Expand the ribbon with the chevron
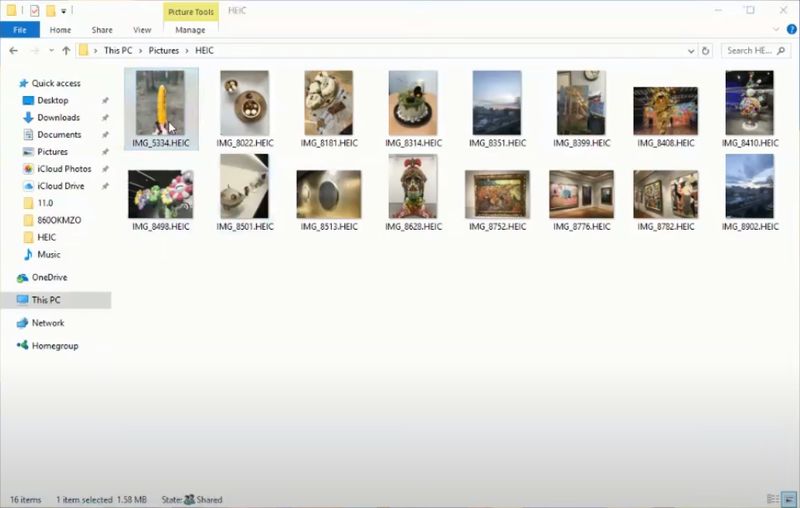800x508 pixels. [x=776, y=30]
